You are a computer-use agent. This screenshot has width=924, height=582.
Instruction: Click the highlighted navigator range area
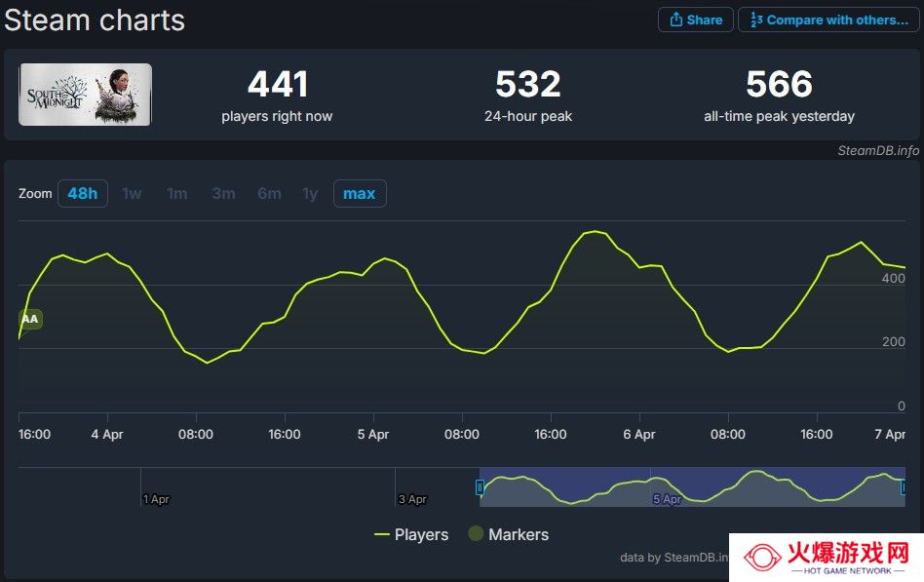point(692,487)
